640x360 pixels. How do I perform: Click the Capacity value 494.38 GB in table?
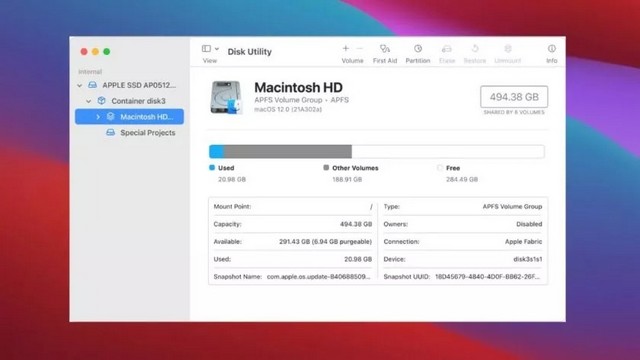point(356,224)
